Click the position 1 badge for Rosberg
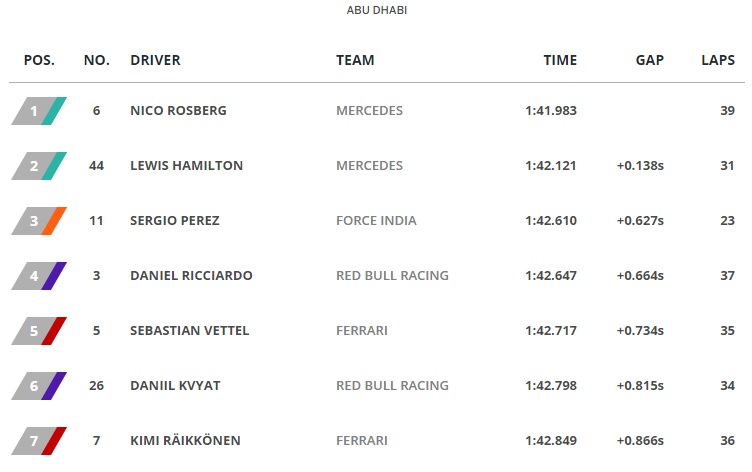The height and width of the screenshot is (472, 752). click(x=39, y=110)
